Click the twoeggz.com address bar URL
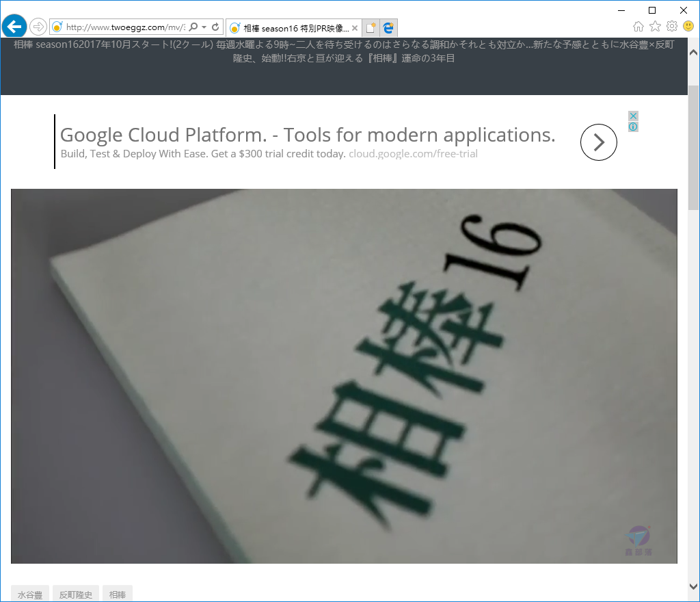The image size is (700, 602). [x=126, y=27]
